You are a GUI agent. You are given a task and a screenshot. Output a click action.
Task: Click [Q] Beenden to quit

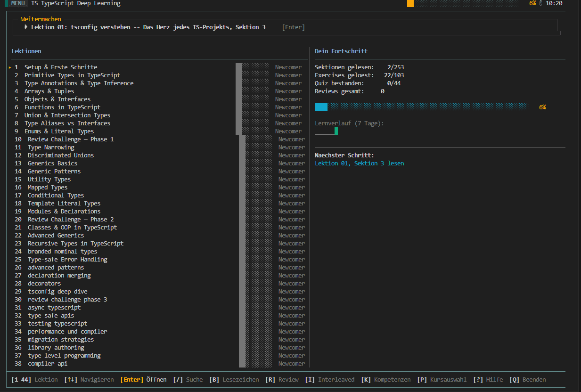pyautogui.click(x=528, y=380)
